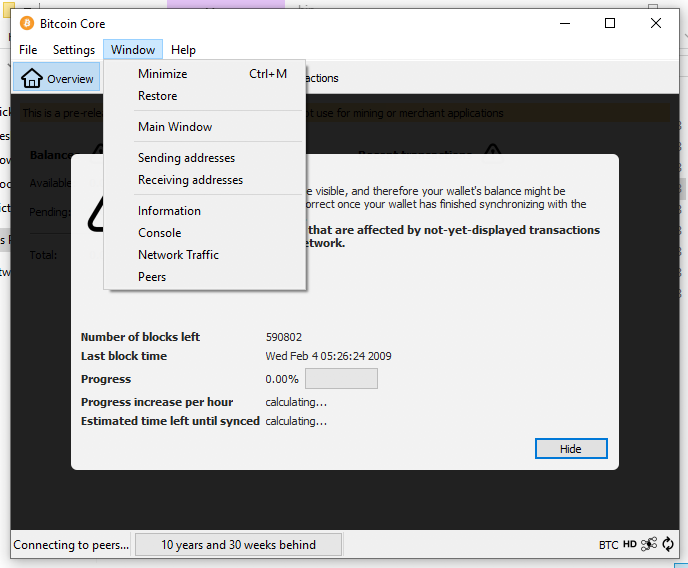Click the sync progress bar in overlay

(341, 379)
